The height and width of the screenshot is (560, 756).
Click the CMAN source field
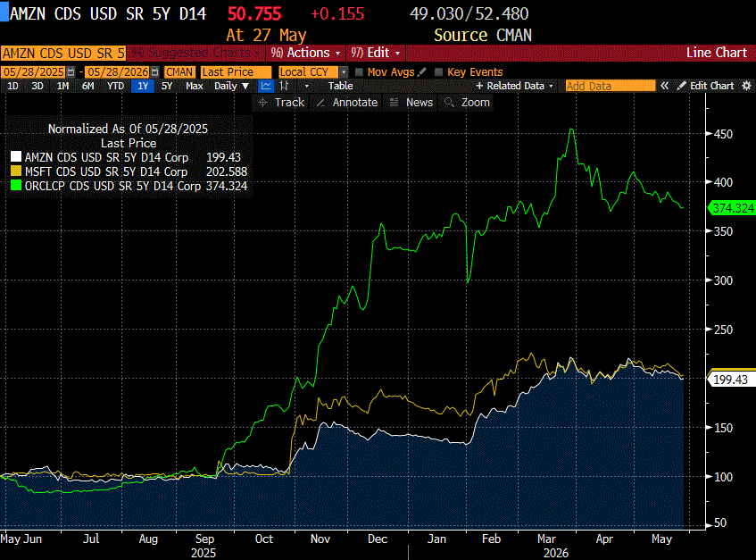[179, 71]
